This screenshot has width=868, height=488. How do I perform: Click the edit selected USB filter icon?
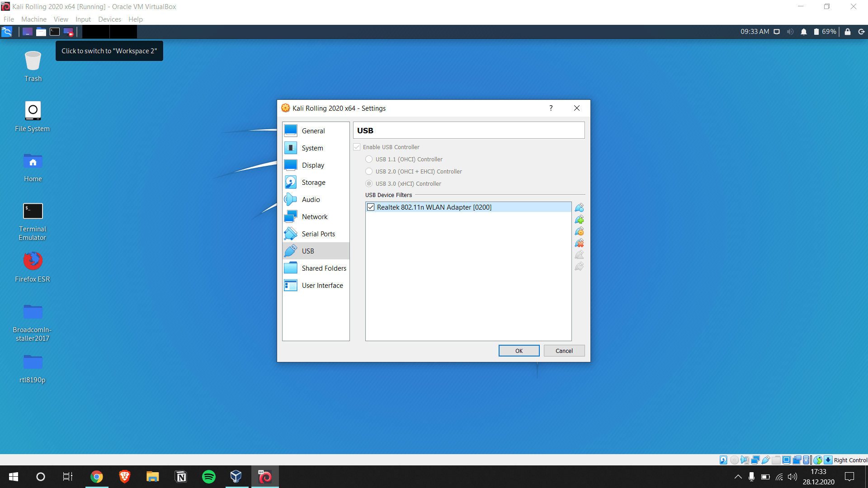click(x=579, y=231)
